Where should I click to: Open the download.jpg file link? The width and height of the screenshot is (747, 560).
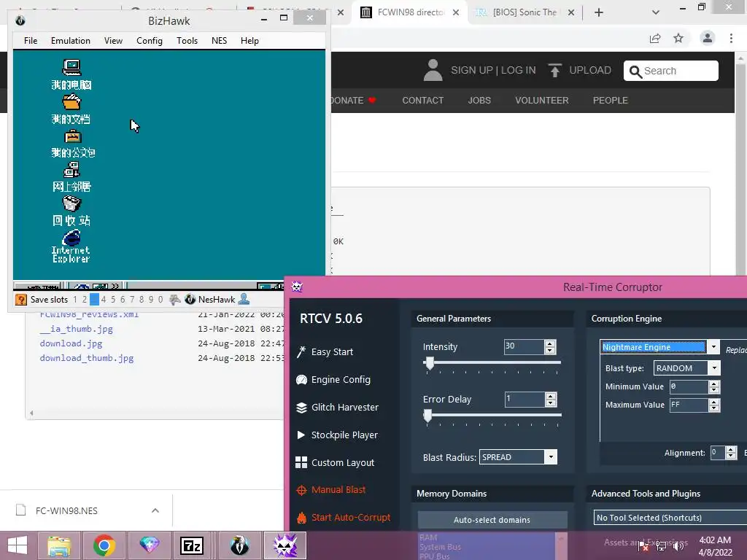[71, 343]
